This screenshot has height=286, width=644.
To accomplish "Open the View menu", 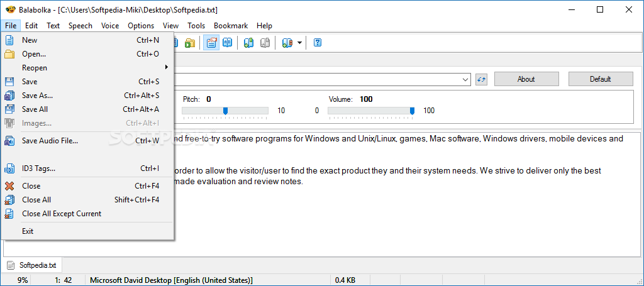I will (x=171, y=25).
